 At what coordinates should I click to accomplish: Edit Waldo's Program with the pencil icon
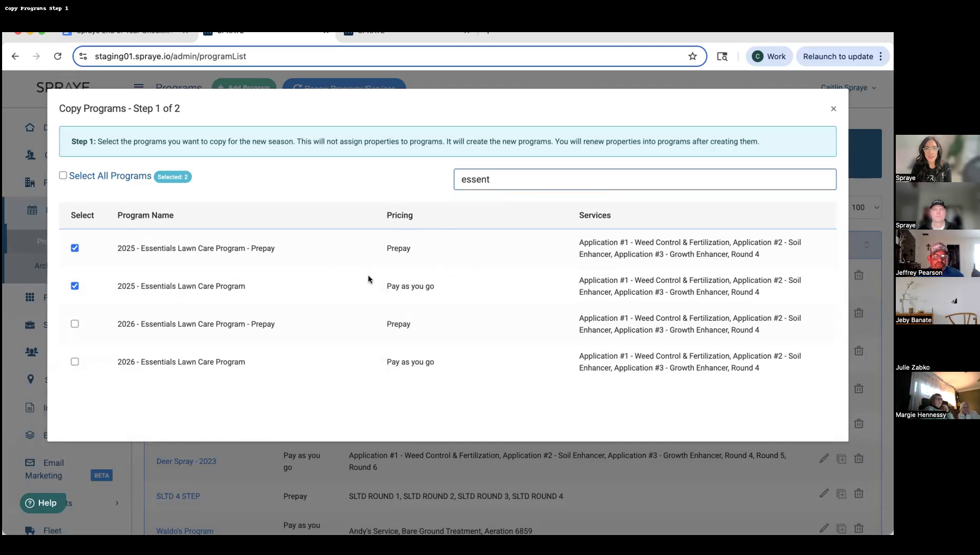824,528
